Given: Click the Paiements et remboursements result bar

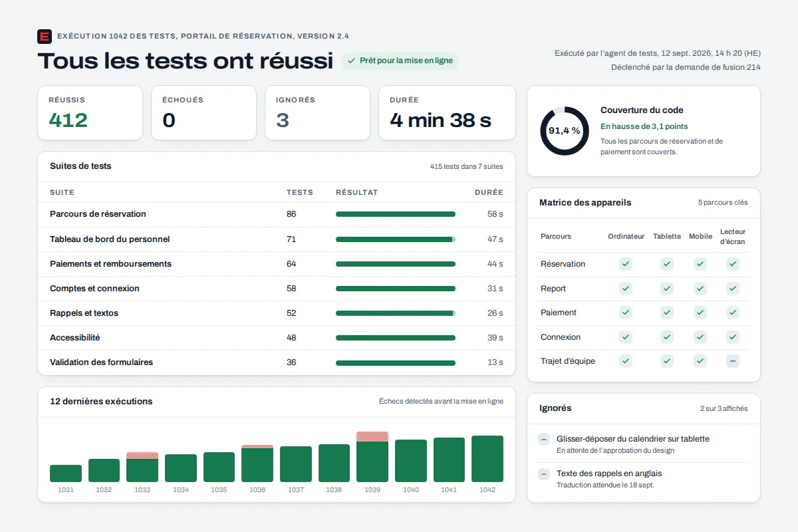Looking at the screenshot, I should coord(396,264).
